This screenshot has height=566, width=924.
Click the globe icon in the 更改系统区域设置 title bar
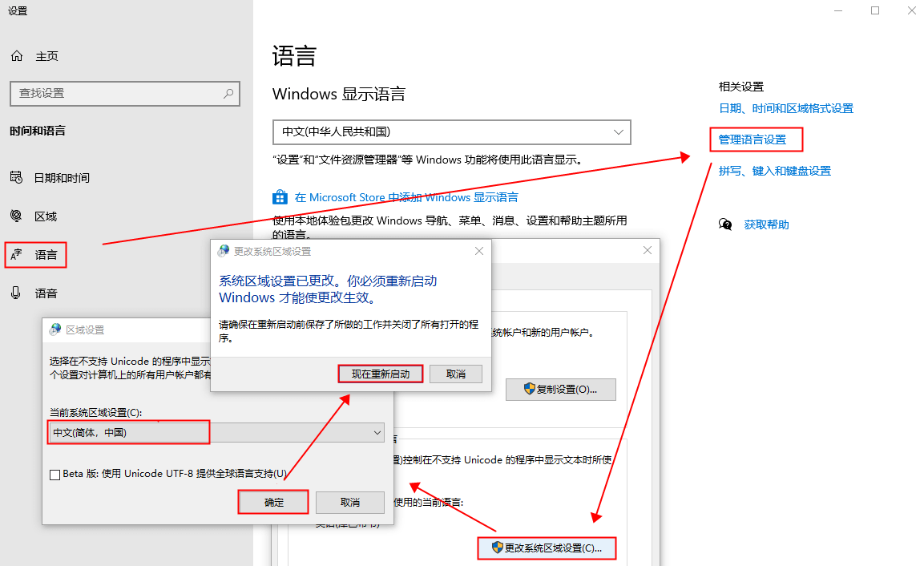point(224,251)
